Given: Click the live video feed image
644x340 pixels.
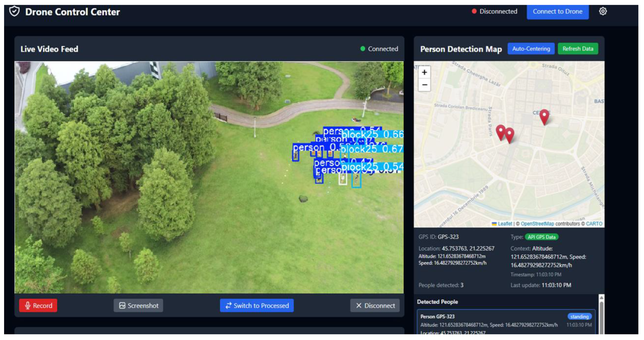Looking at the screenshot, I should (x=209, y=177).
